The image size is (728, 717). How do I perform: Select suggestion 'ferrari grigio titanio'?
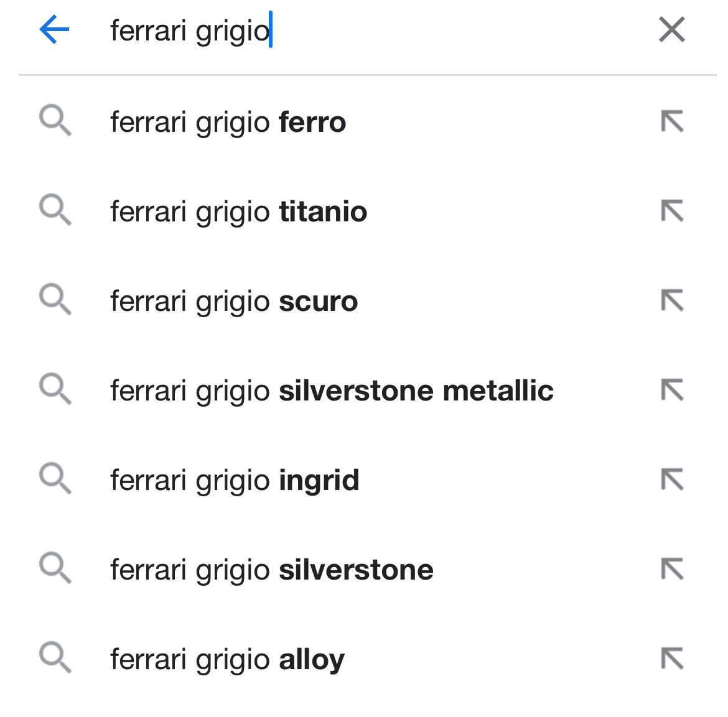click(238, 211)
